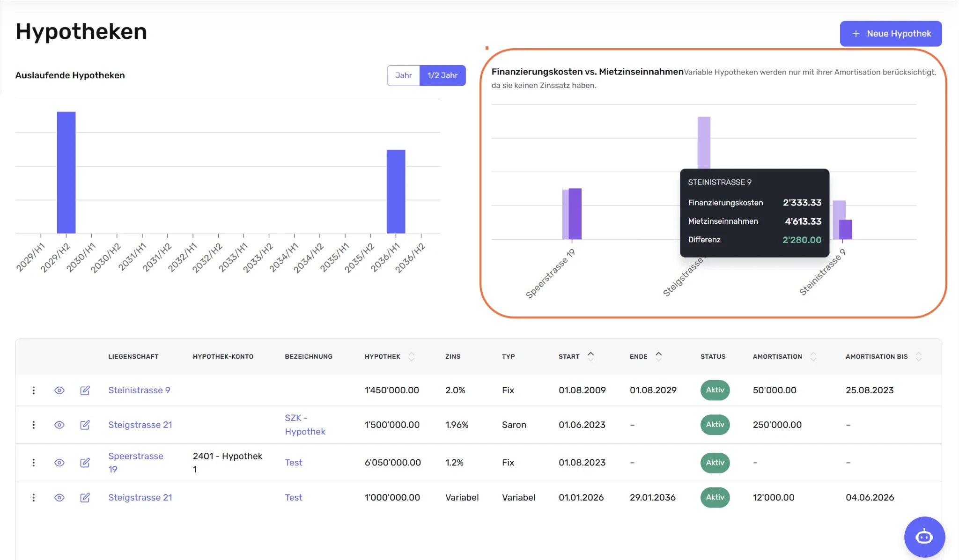Image resolution: width=959 pixels, height=560 pixels.
Task: Open the Steinistrasse 9 property link
Action: (x=139, y=390)
